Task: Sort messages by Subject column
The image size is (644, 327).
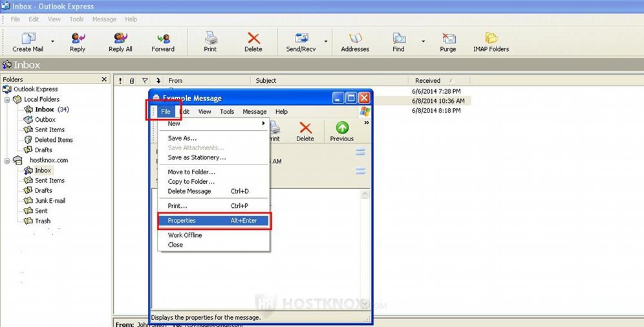Action: [329, 81]
